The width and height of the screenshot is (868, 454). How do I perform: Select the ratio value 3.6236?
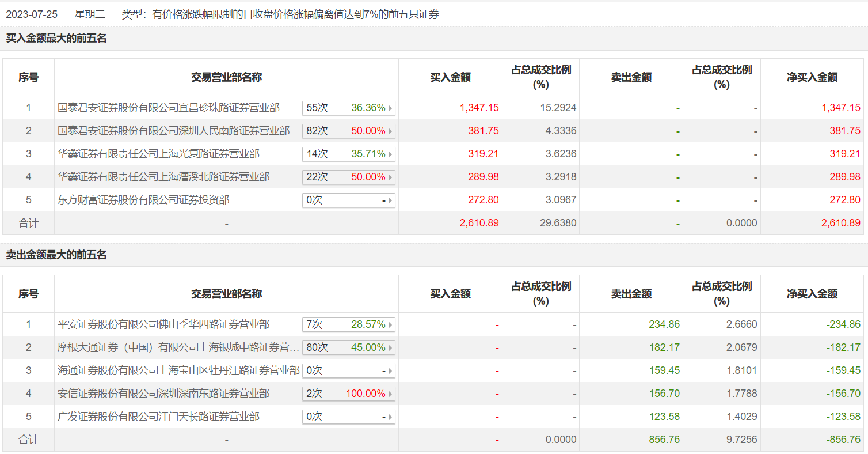coord(561,154)
